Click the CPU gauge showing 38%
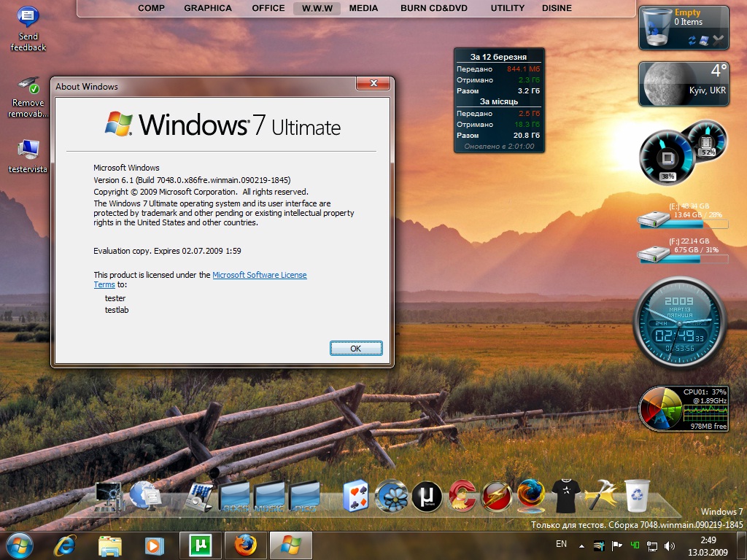Viewport: 747px width, 560px height. [x=667, y=157]
